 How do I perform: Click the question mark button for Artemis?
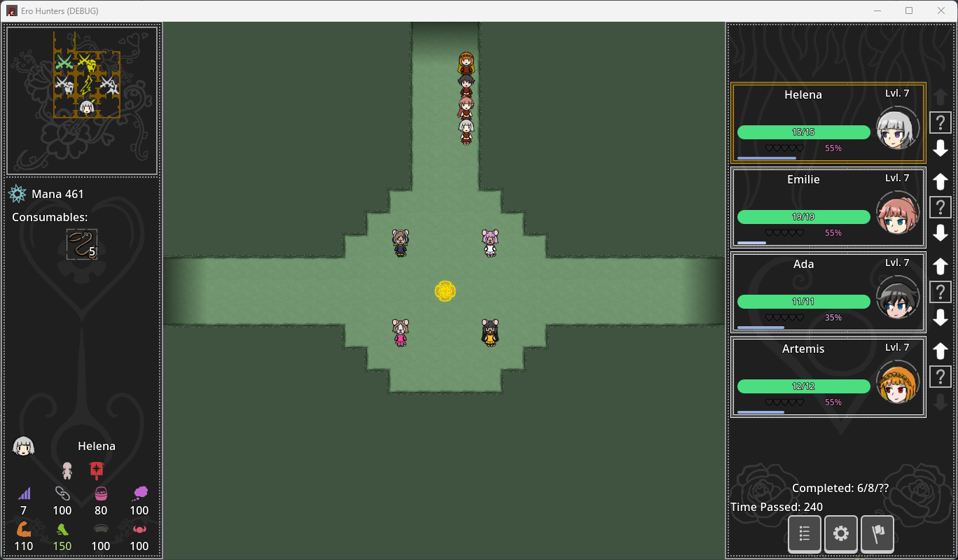[x=940, y=377]
